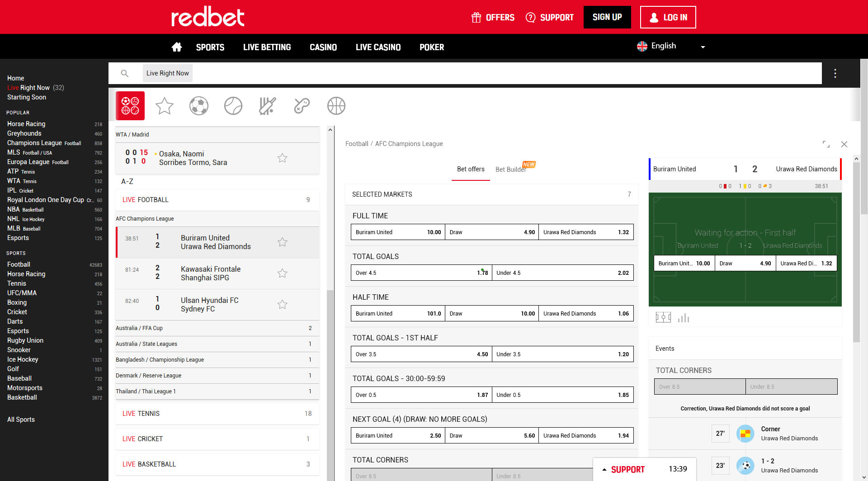868x481 pixels.
Task: Favourite the Ulsan Hyundai vs Sydney FC match
Action: pos(283,304)
